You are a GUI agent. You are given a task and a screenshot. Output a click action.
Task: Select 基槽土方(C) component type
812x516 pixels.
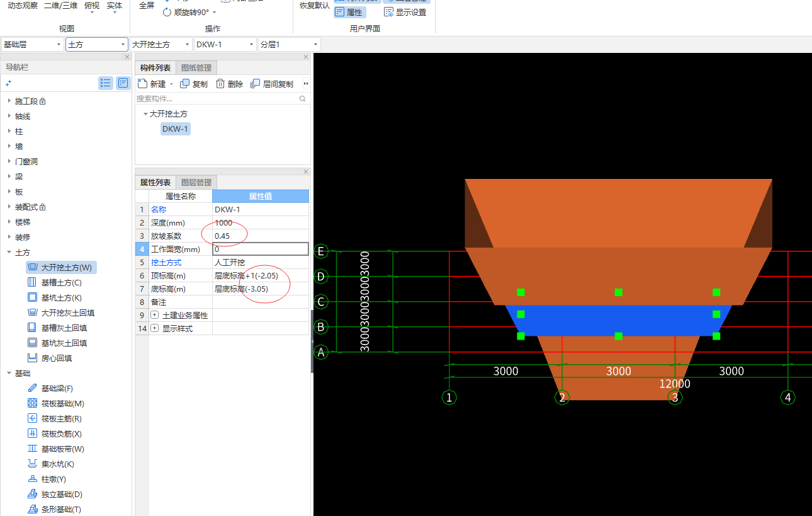pyautogui.click(x=55, y=283)
